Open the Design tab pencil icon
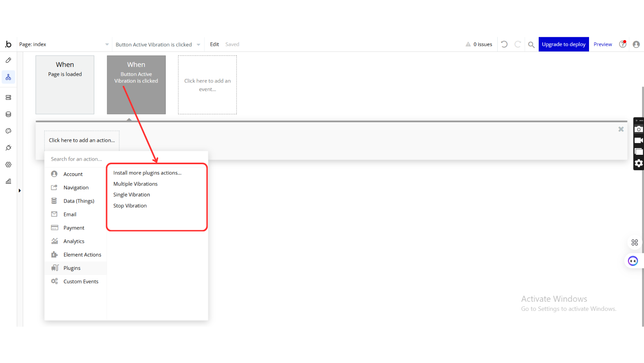Image resolution: width=644 pixels, height=363 pixels. pos(8,60)
